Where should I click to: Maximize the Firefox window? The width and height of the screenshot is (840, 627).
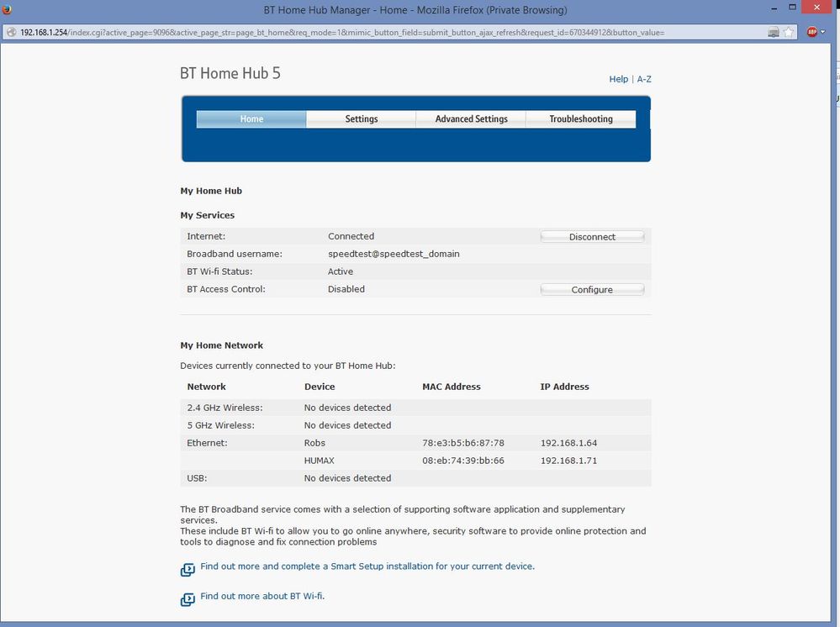[792, 8]
